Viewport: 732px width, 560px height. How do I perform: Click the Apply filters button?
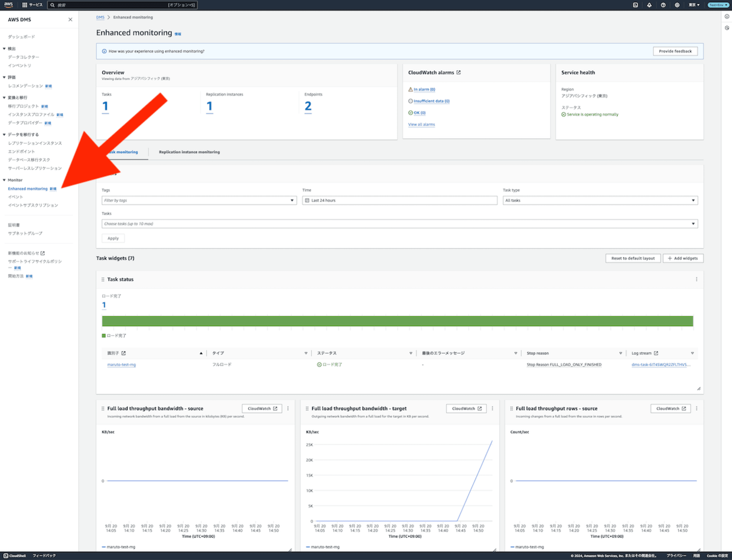(113, 238)
